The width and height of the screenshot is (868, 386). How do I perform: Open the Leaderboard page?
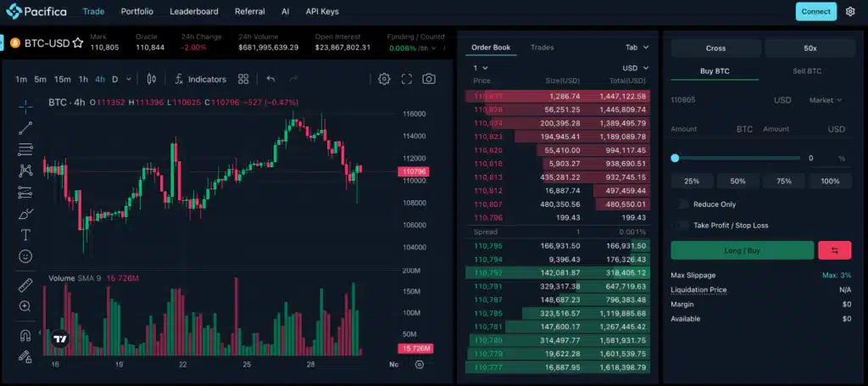click(x=193, y=12)
